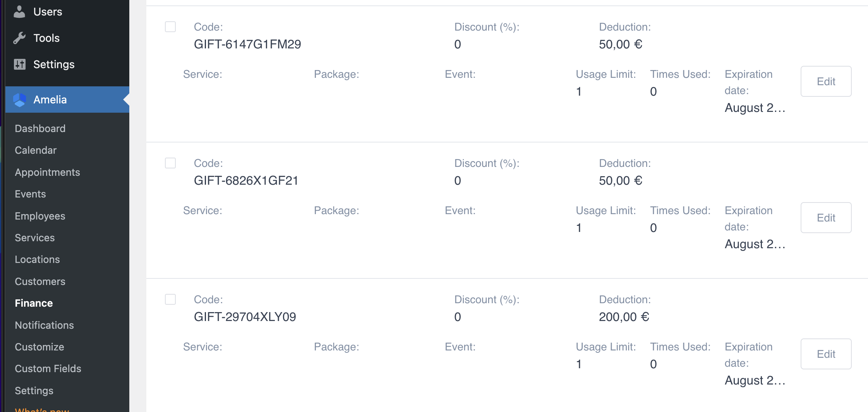
Task: Open the Employees page
Action: pyautogui.click(x=40, y=216)
